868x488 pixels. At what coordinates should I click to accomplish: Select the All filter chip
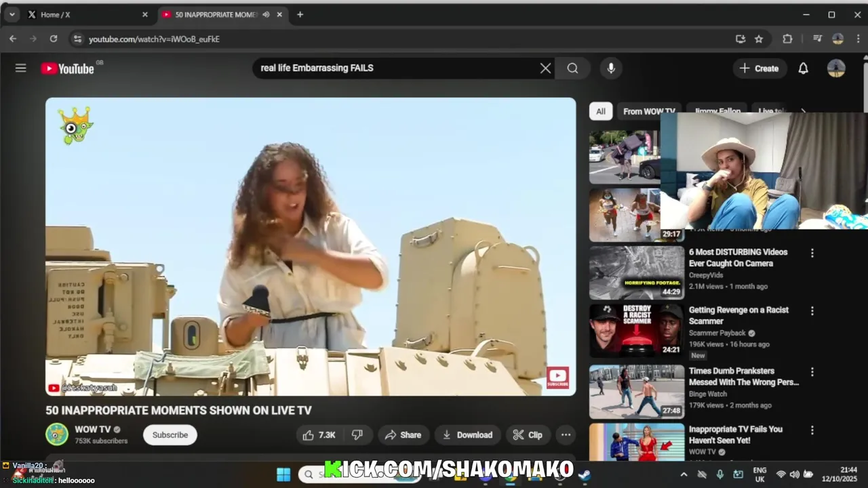601,111
